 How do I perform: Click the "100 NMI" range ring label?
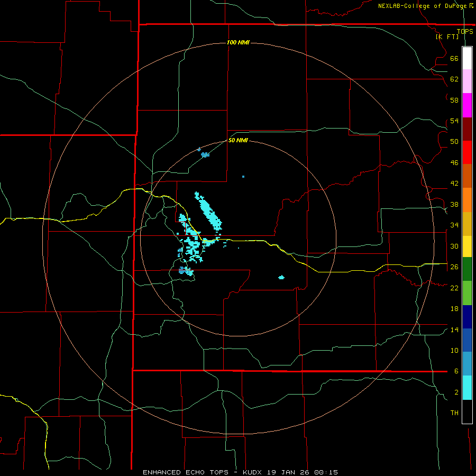tap(238, 42)
